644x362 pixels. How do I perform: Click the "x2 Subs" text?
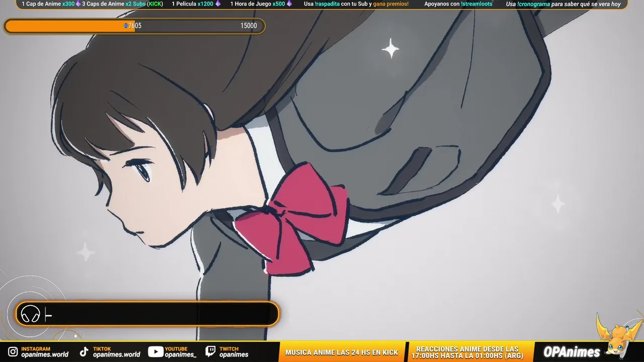coord(135,4)
